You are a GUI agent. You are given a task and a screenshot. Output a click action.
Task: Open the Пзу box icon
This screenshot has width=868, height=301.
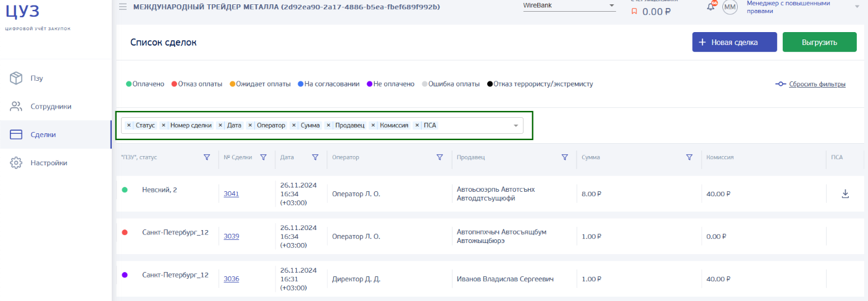point(16,78)
